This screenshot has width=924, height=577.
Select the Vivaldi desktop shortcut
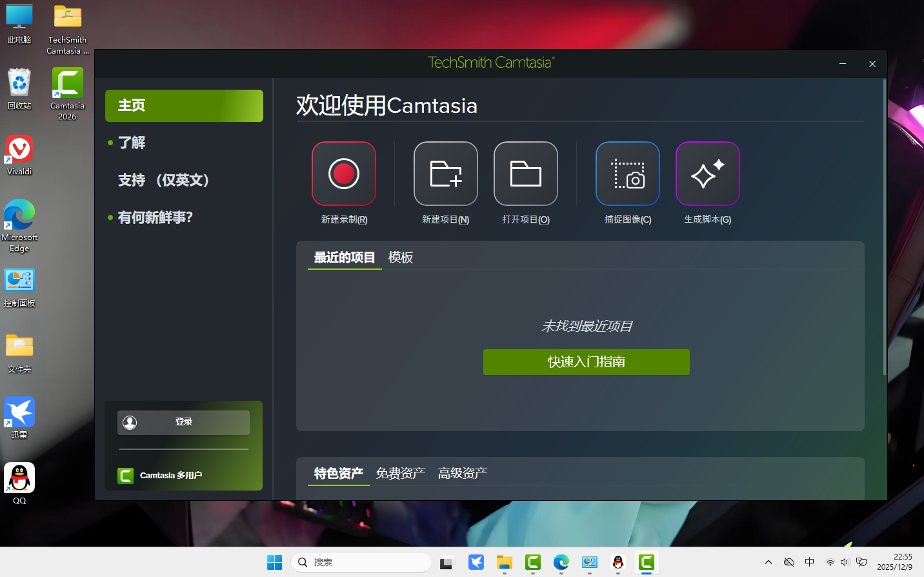click(19, 156)
